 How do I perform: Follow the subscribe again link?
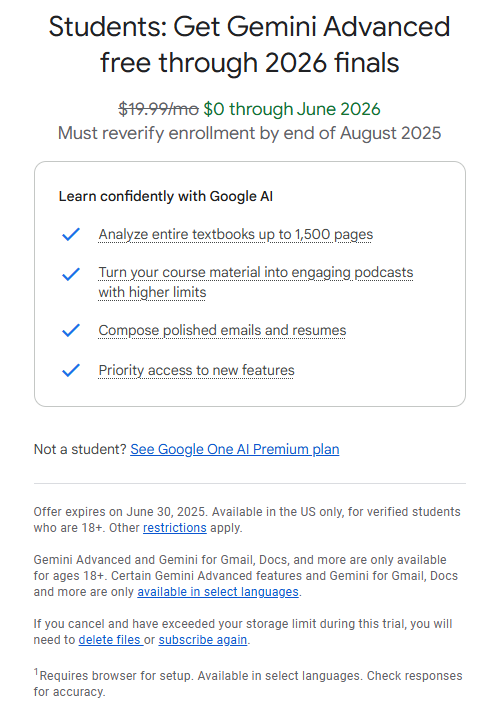203,640
